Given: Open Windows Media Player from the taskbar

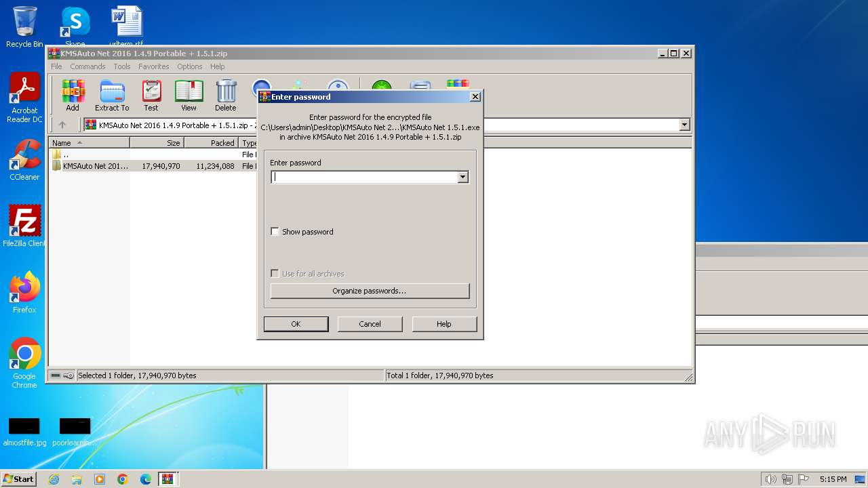Looking at the screenshot, I should (x=100, y=479).
